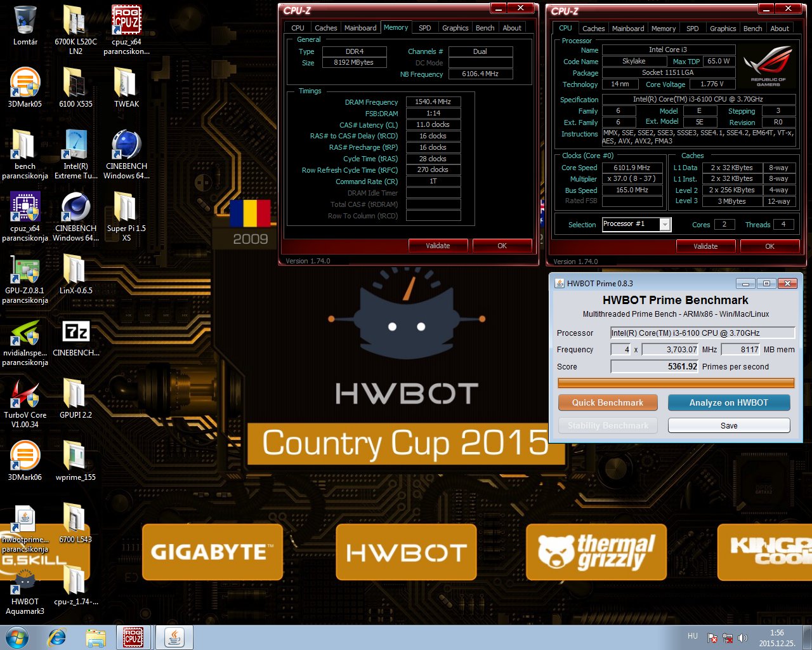Click Analyze on HWBOT button

point(729,402)
